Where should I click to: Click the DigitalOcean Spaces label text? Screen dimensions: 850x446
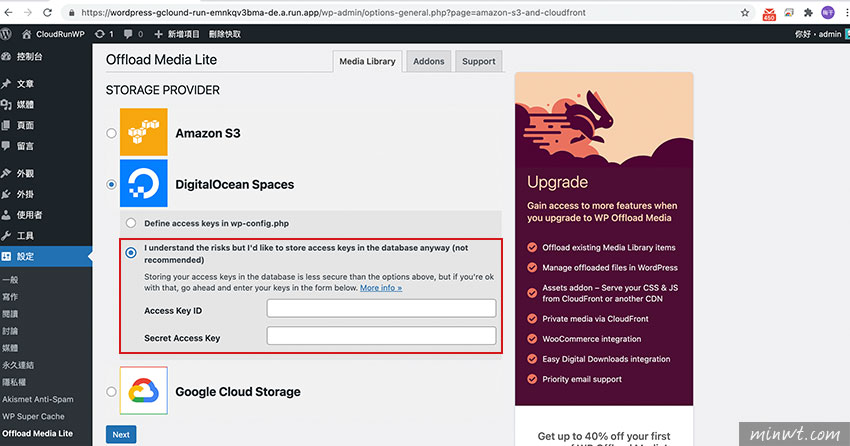234,184
